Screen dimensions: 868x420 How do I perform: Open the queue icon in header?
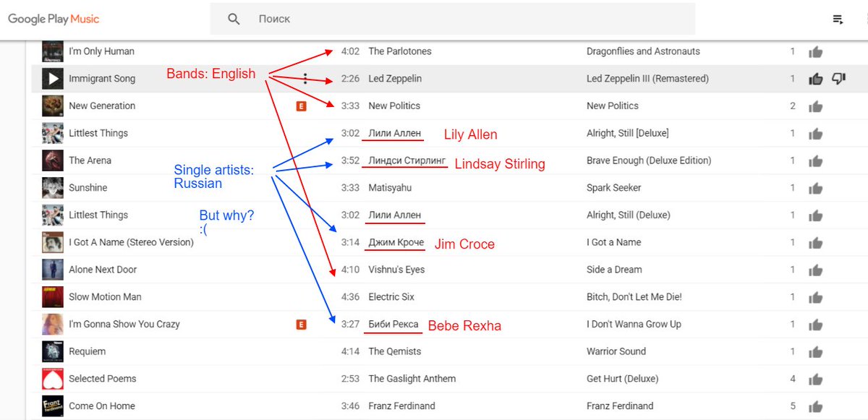tap(838, 20)
